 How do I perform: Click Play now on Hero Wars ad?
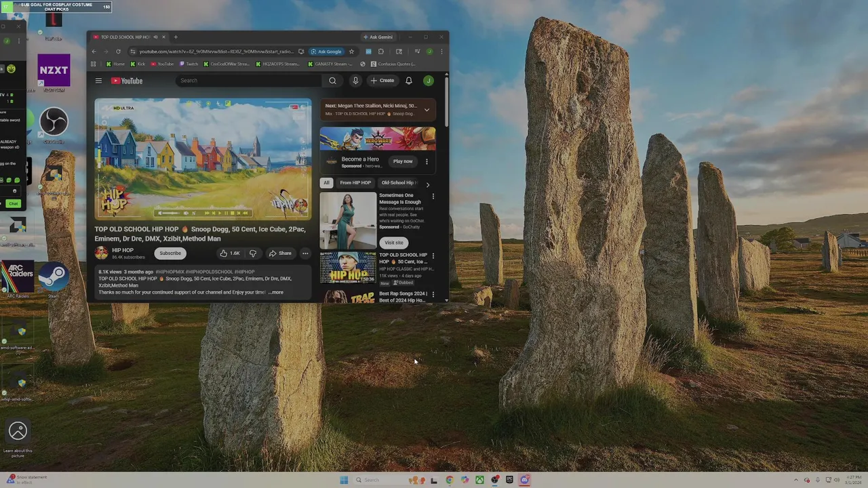[403, 161]
